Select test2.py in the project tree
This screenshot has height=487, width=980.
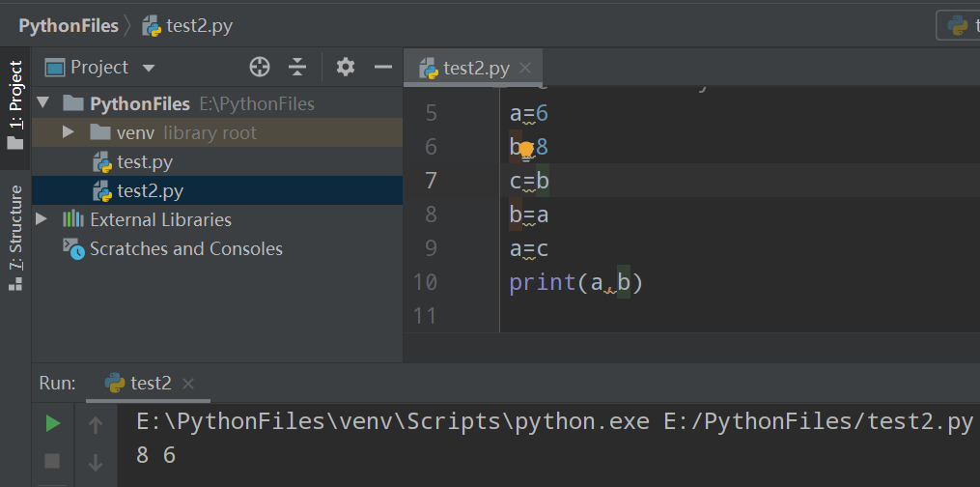tap(150, 190)
